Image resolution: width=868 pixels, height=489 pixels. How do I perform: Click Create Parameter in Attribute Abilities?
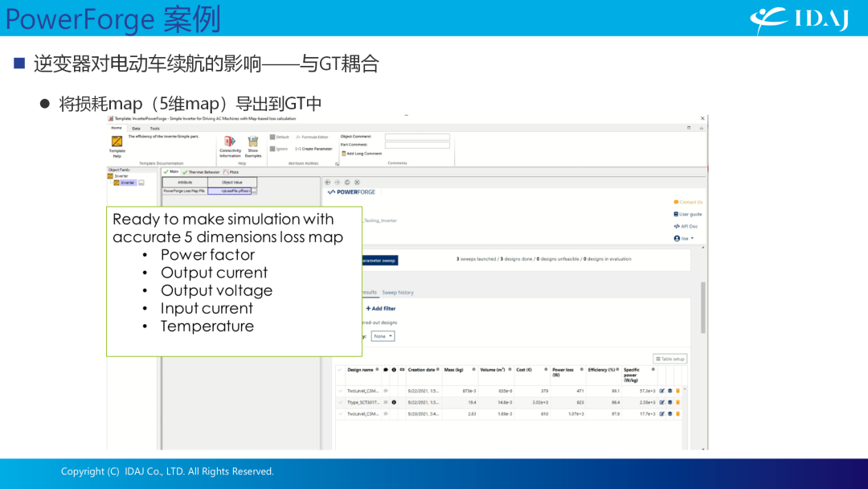pos(314,149)
